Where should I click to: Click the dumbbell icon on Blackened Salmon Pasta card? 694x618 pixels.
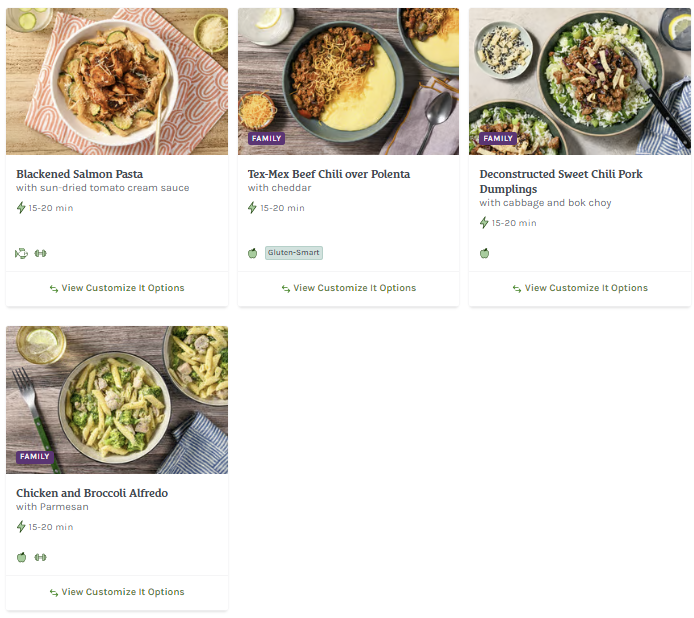[x=41, y=253]
